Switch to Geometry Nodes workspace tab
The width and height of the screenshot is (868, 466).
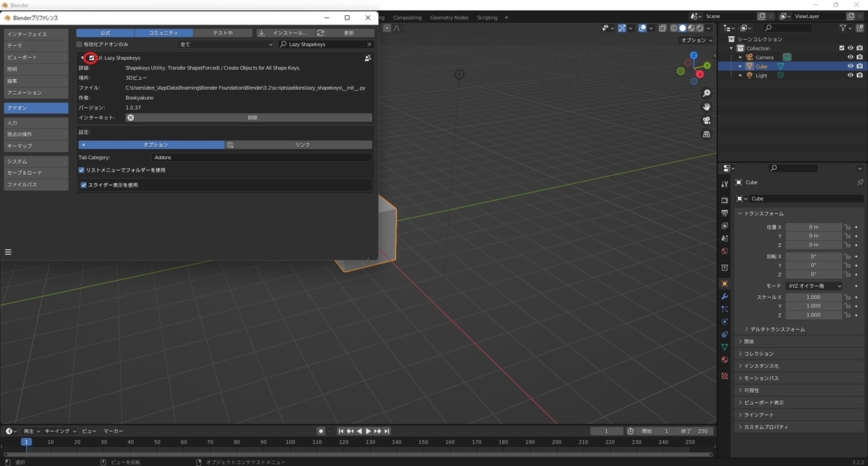tap(449, 17)
